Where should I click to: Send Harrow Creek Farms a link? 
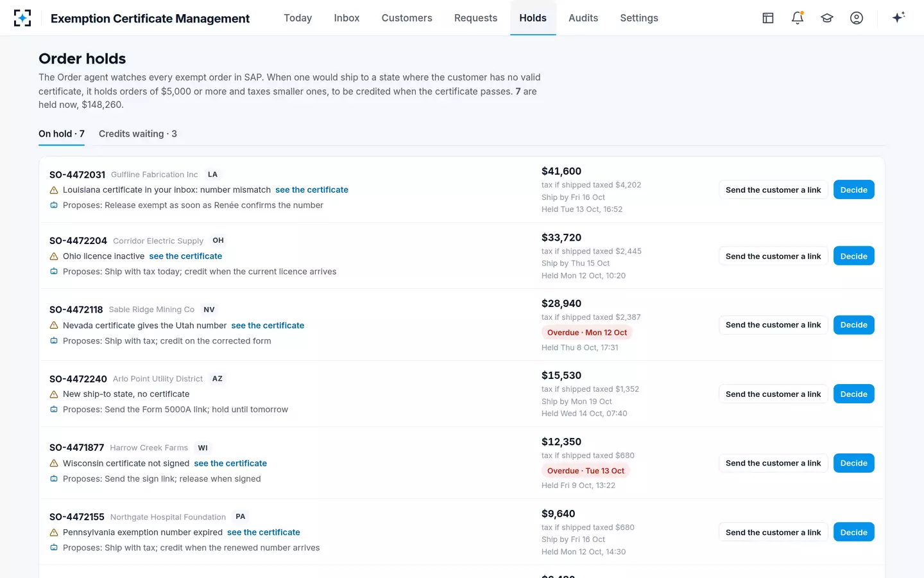tap(773, 462)
